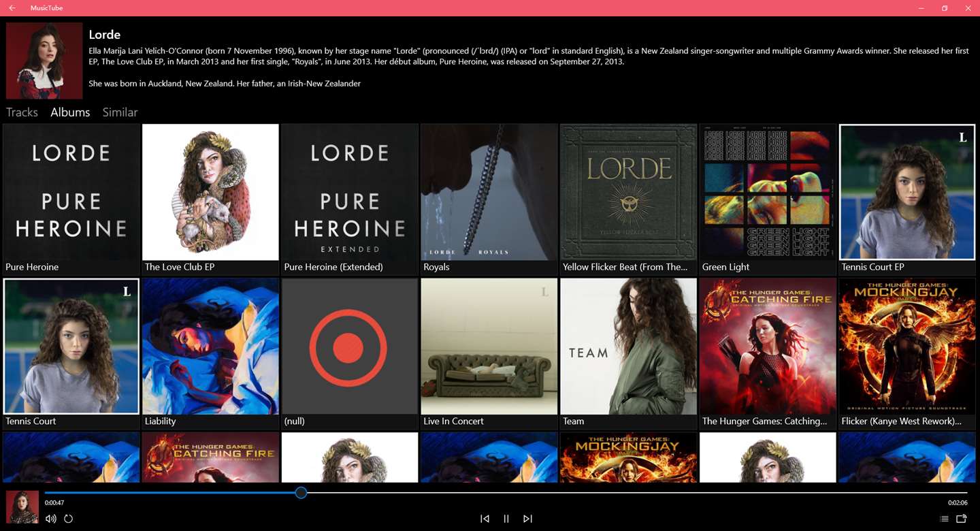Open the Pure Heroine album

[x=71, y=199]
